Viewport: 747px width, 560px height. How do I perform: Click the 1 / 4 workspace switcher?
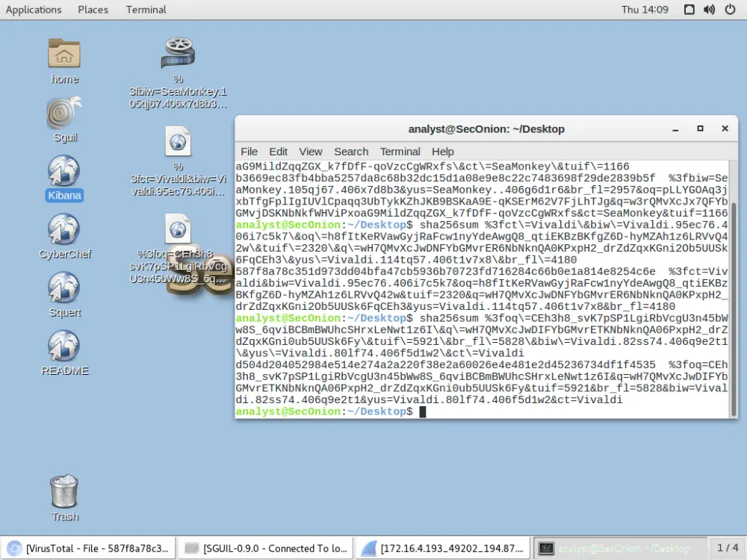tap(728, 548)
